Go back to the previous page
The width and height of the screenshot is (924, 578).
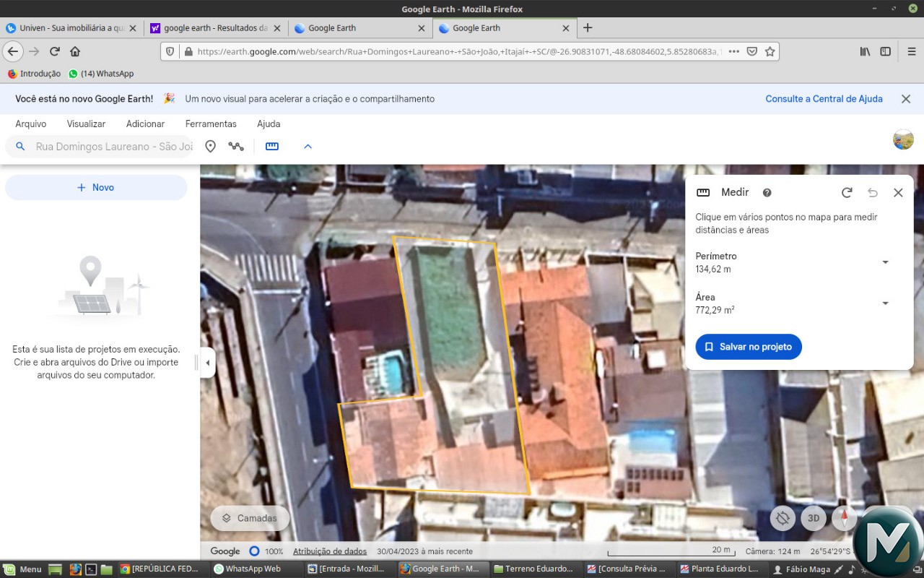tap(12, 51)
